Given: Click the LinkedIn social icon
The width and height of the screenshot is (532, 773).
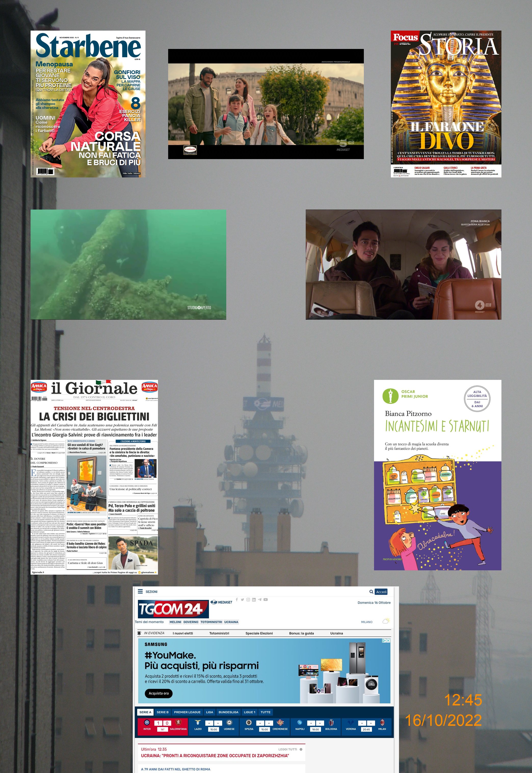Looking at the screenshot, I should [x=254, y=599].
